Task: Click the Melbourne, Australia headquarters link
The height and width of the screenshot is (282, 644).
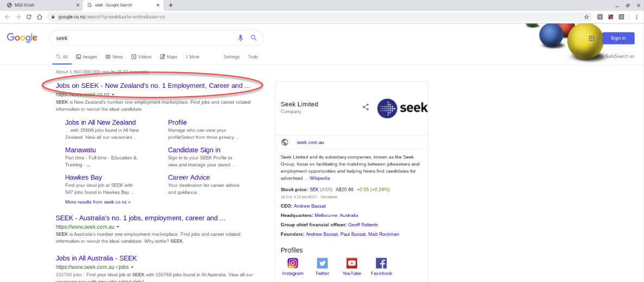Action: click(x=337, y=215)
